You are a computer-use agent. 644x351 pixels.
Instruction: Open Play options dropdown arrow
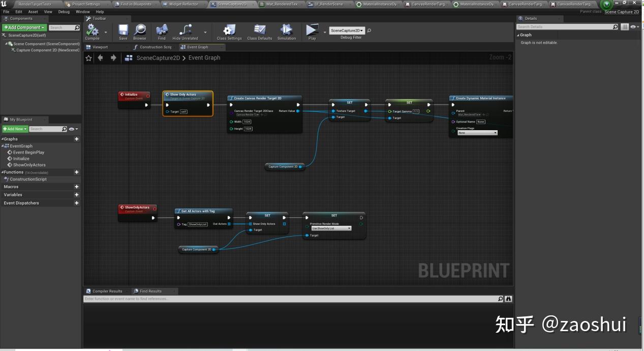coord(325,32)
